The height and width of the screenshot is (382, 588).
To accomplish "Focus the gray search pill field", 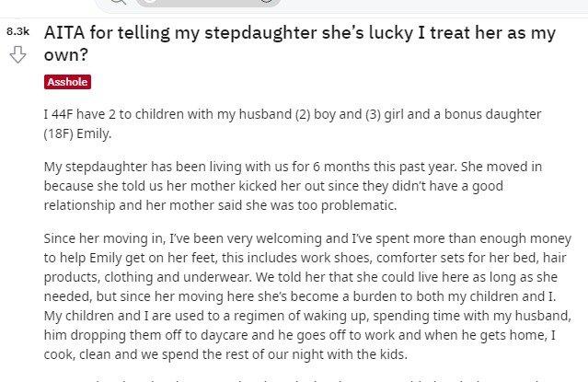I will [208, 2].
